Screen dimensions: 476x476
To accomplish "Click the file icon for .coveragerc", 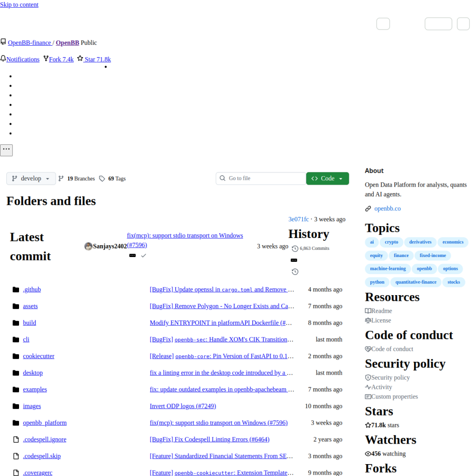I will pos(16,473).
